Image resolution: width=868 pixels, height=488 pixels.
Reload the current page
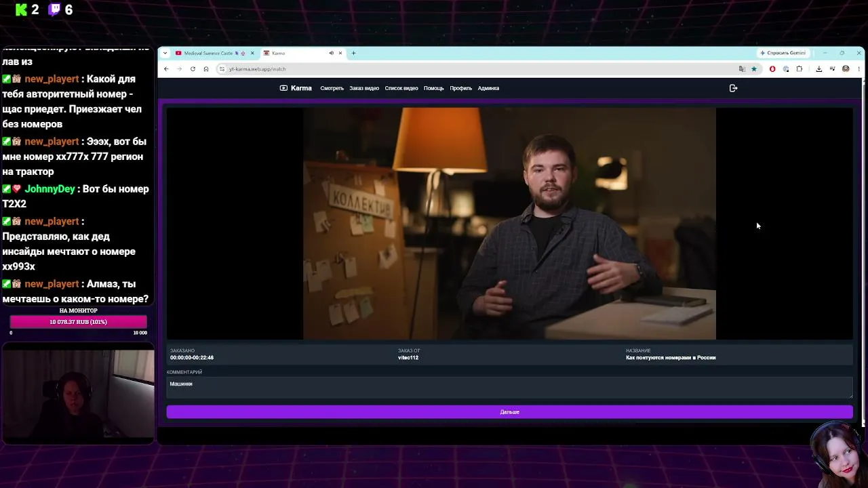[193, 69]
